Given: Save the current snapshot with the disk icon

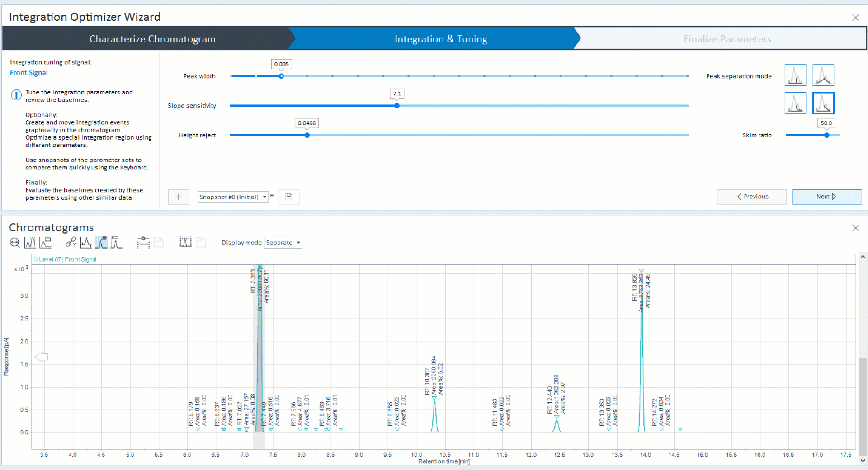Looking at the screenshot, I should (x=289, y=197).
